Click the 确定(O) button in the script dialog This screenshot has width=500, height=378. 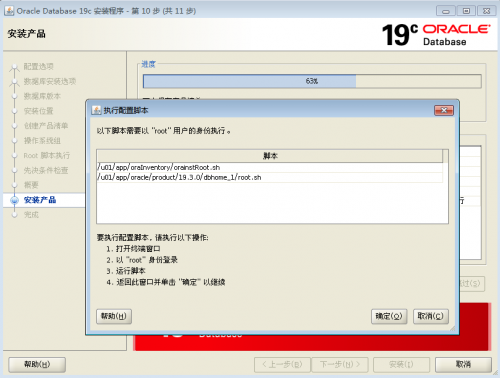coord(389,316)
